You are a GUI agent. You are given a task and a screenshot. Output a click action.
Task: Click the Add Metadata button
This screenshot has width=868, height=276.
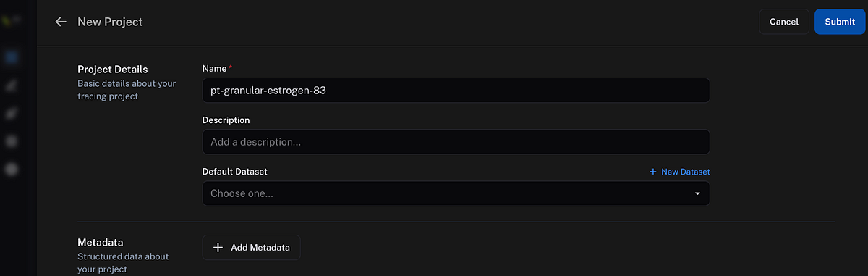coord(251,248)
